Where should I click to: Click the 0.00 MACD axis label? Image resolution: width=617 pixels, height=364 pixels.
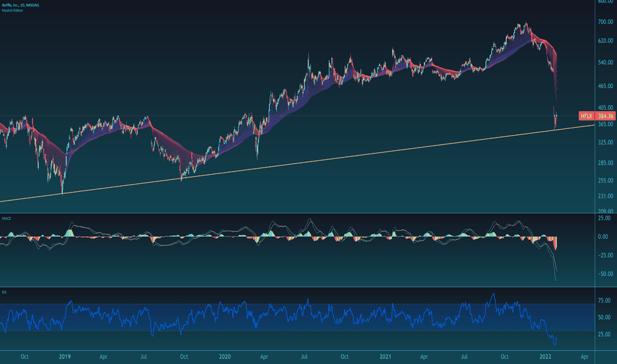tap(603, 237)
